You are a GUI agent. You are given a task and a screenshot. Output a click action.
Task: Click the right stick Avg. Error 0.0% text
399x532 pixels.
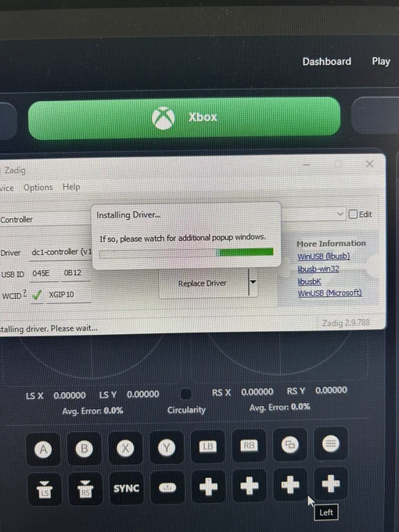point(279,407)
